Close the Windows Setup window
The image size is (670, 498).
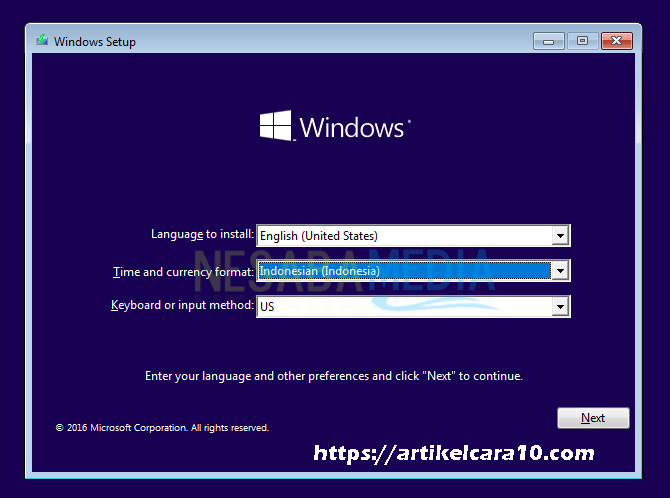[617, 41]
